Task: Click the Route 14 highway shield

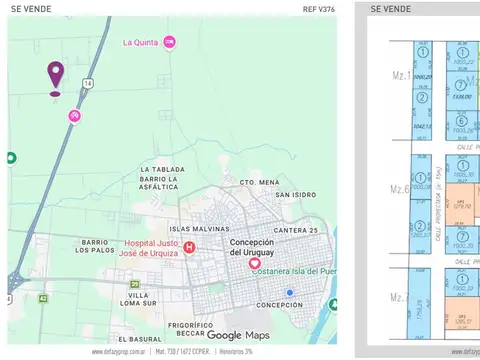Action: point(88,83)
